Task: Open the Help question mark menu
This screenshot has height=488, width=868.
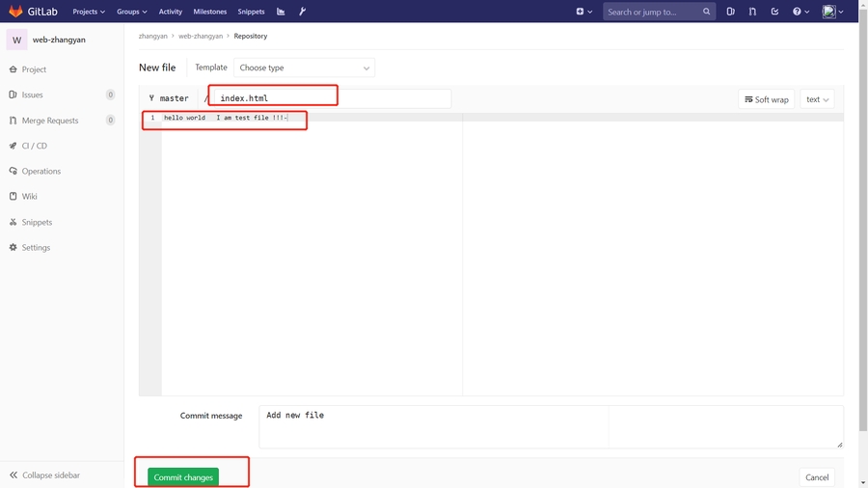Action: point(800,12)
